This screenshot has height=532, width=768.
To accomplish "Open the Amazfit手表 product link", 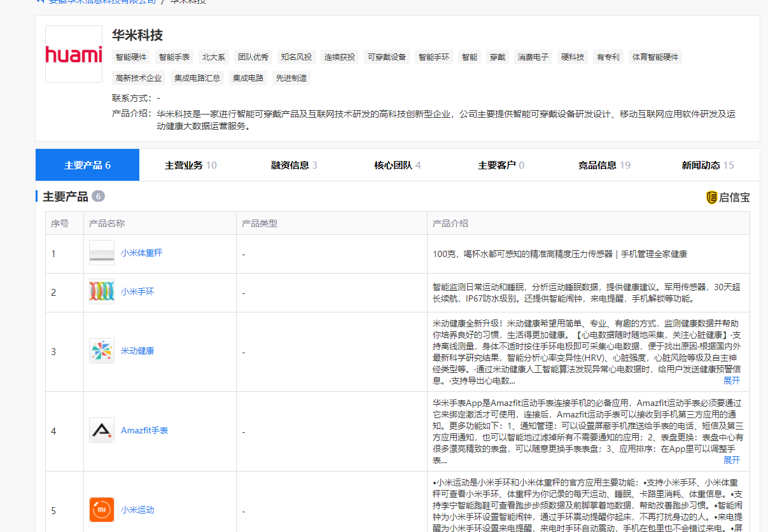I will 144,430.
